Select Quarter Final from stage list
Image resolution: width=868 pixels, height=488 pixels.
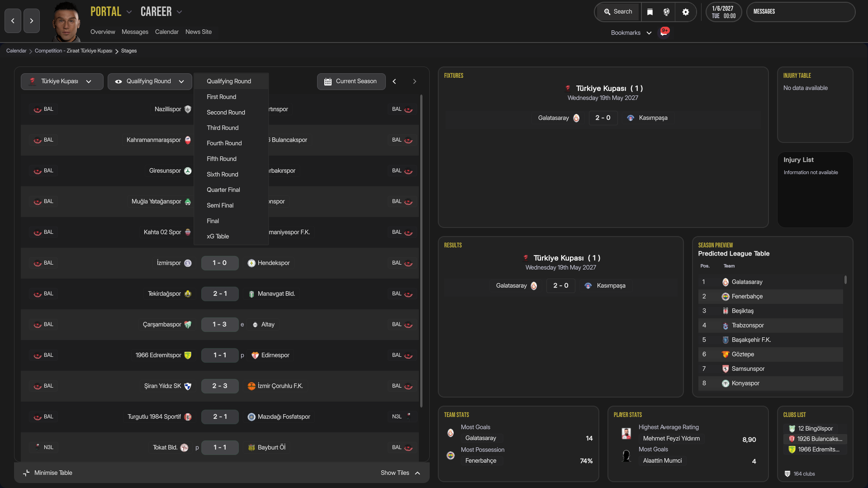223,190
